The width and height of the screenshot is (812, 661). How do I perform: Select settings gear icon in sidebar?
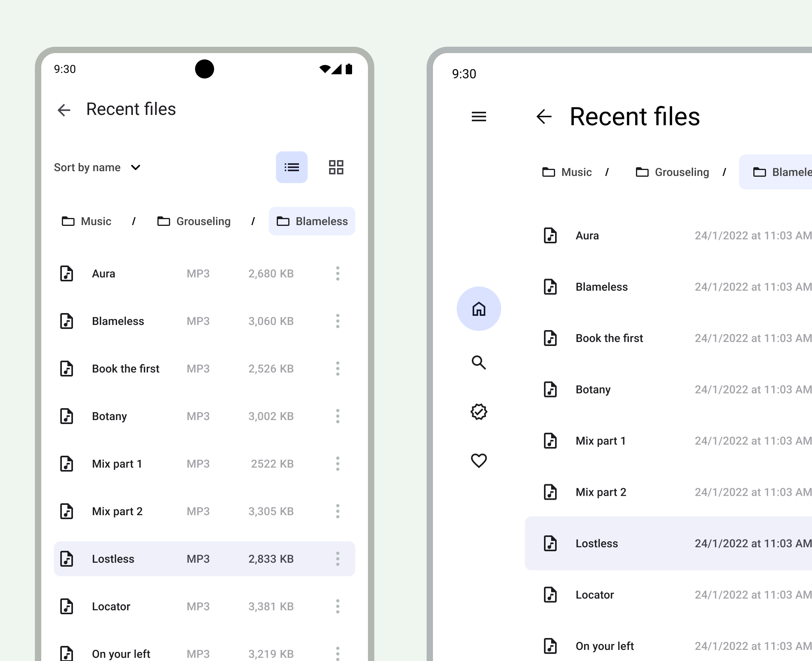coord(479,413)
